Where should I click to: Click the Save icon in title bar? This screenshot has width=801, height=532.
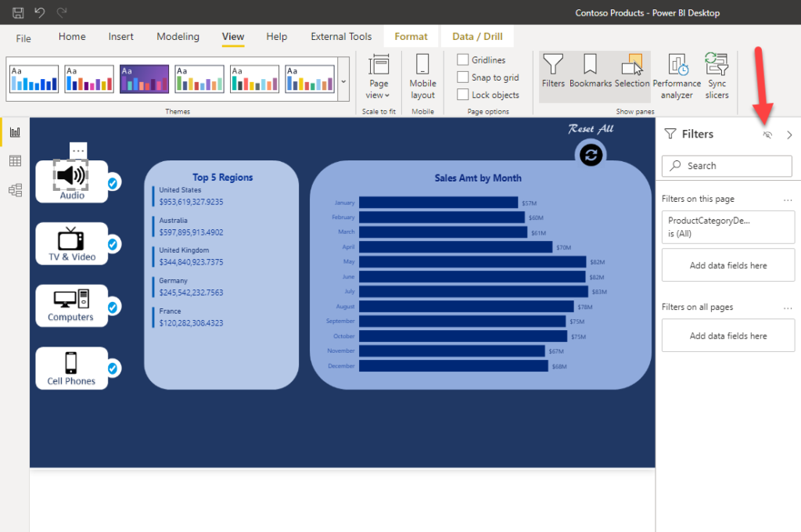click(18, 13)
